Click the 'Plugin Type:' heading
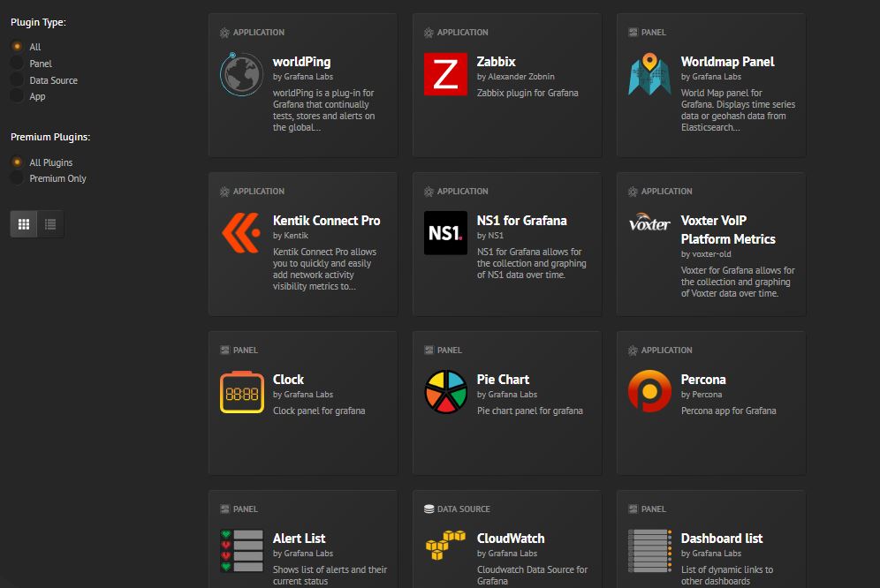This screenshot has width=880, height=588. click(x=38, y=22)
